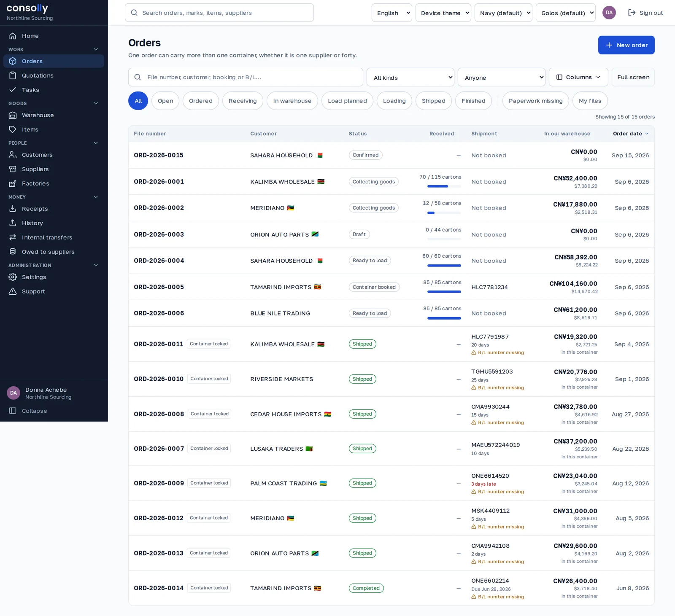Click the Tasks checkmark icon
The width and height of the screenshot is (675, 616).
[x=13, y=90]
